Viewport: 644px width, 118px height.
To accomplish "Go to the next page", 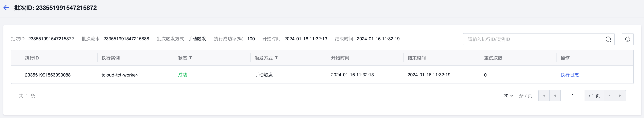I will click(x=609, y=96).
